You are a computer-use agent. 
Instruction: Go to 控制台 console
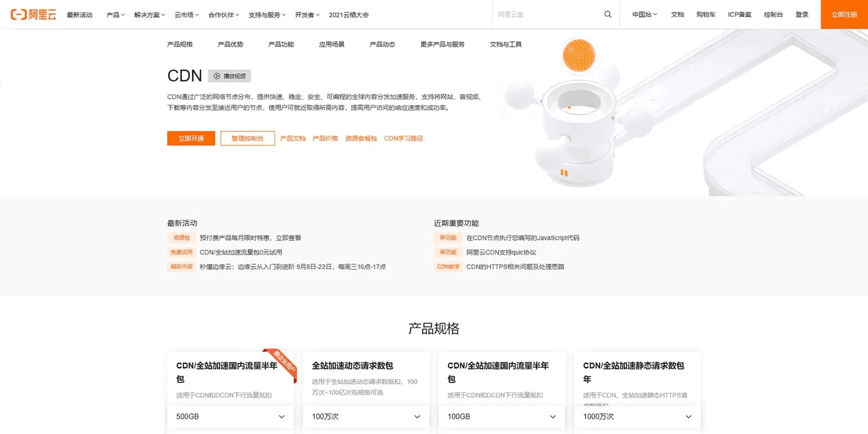773,15
